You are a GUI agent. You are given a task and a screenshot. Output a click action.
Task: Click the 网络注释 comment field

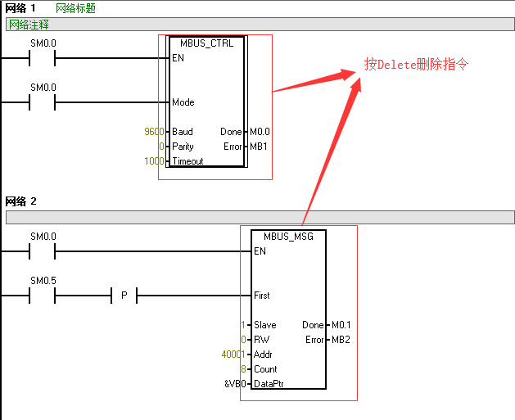click(x=29, y=24)
